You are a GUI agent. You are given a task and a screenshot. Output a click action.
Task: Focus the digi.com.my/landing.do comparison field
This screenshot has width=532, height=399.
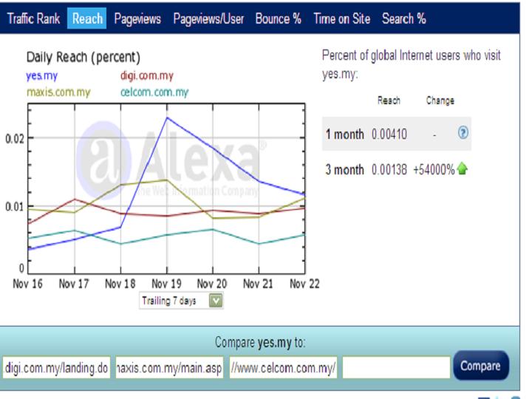point(56,367)
